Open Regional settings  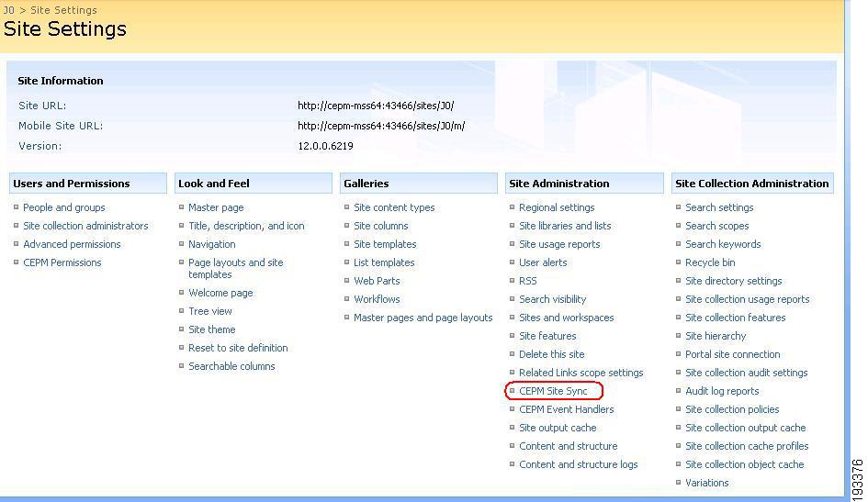557,207
